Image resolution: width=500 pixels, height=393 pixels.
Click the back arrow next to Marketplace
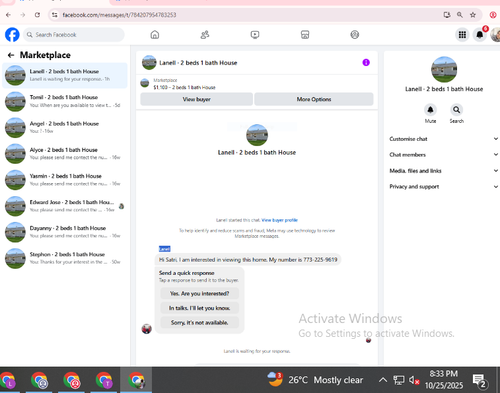11,55
